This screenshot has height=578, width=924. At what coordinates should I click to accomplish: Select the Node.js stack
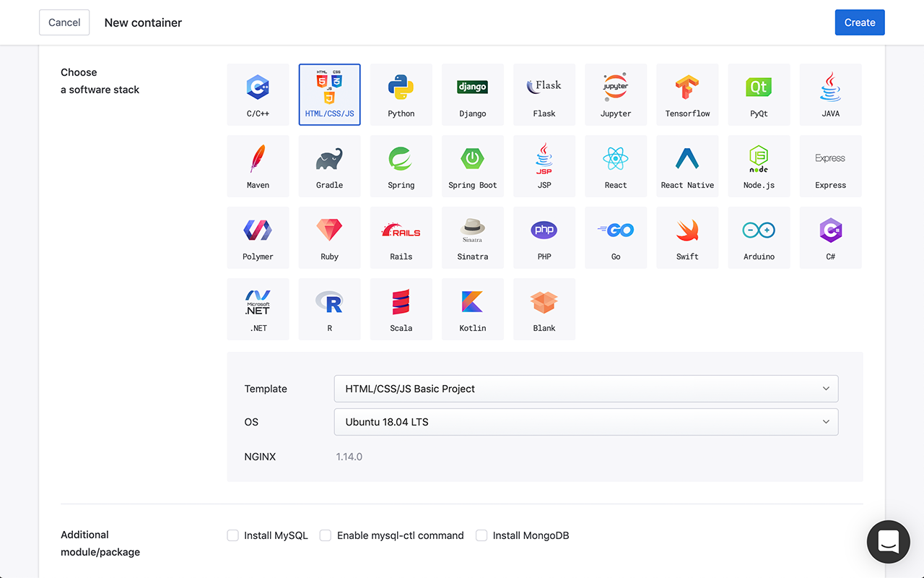click(x=759, y=165)
